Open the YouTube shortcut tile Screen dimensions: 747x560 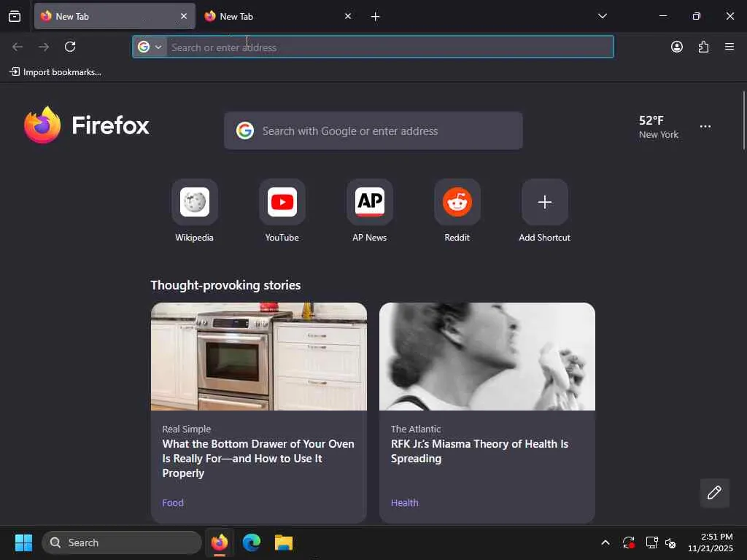click(282, 202)
